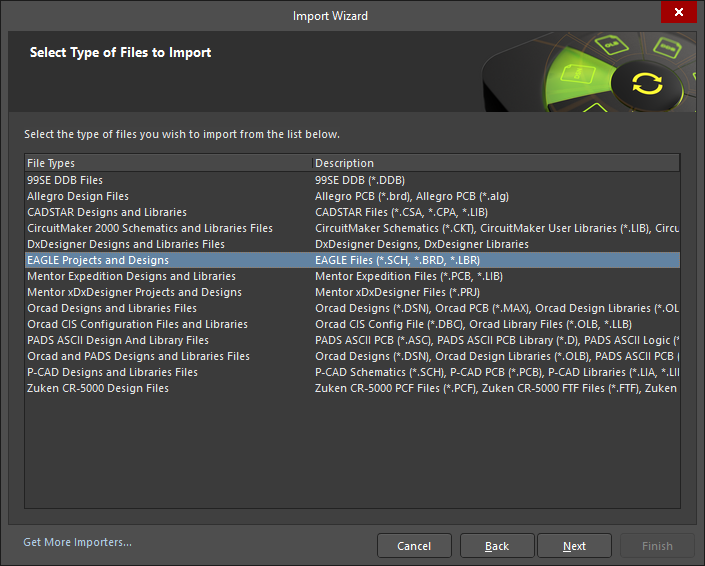Select CircuitMaker 2000 Schematics and Libraries Files
Screen dimensions: 705x566
click(x=352, y=228)
